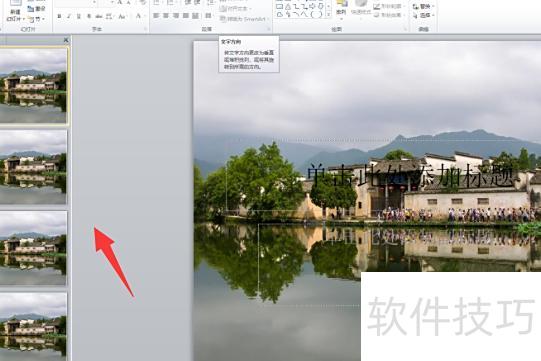Select the rectangle shape
Screen dimensions: 541x361
click(279, 6)
